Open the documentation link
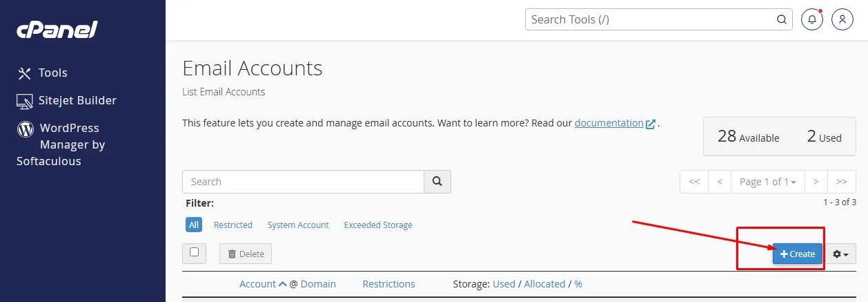This screenshot has height=302, width=868. (x=615, y=123)
